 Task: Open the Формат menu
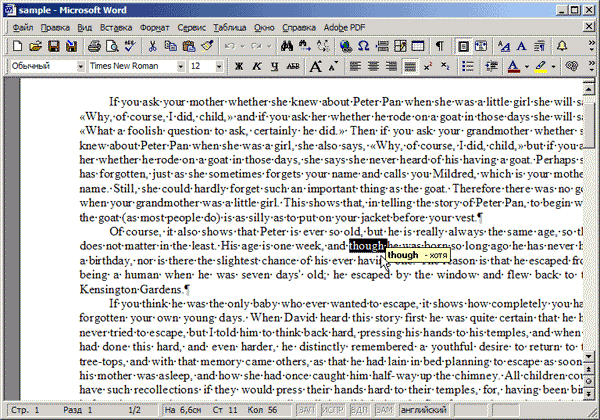[x=154, y=28]
